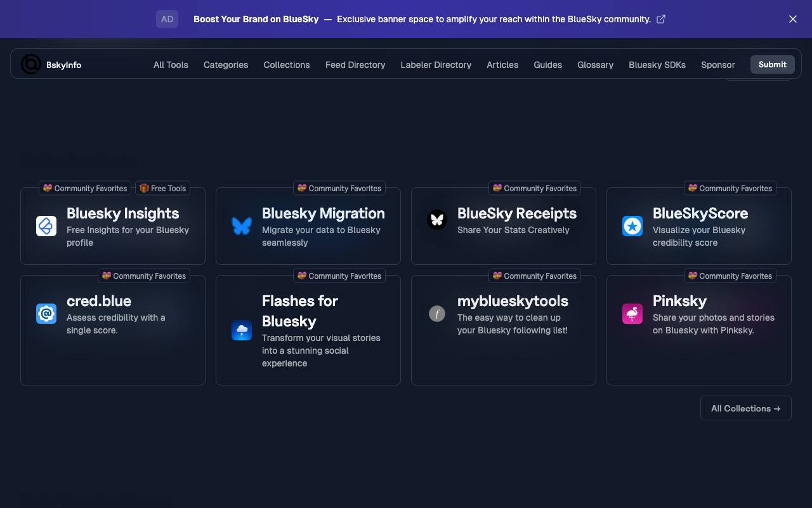Open external link icon in ad banner

tap(661, 19)
